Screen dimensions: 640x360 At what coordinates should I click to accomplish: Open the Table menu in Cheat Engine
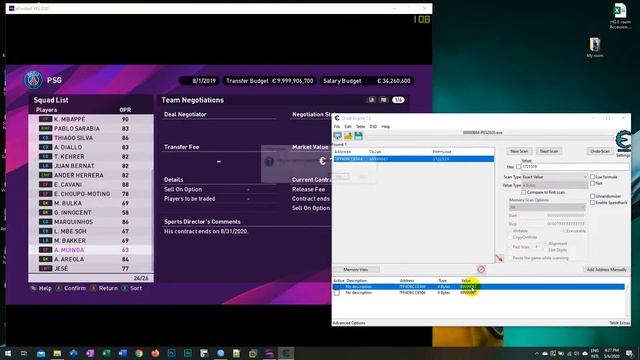360,127
